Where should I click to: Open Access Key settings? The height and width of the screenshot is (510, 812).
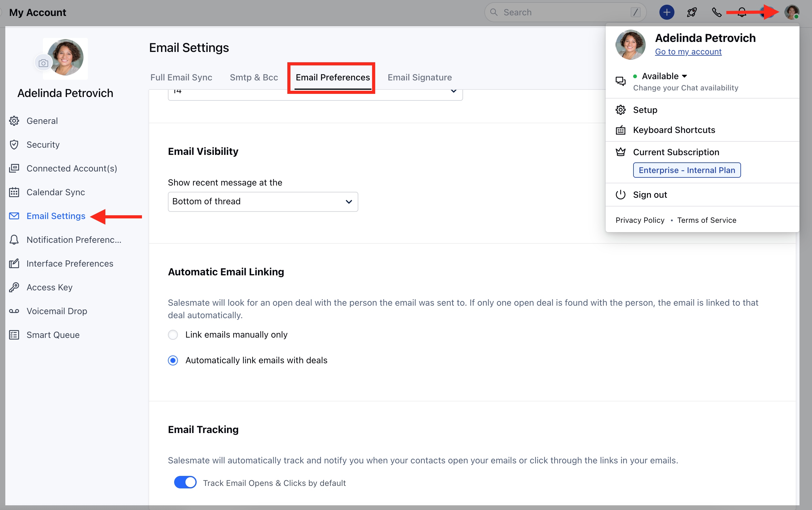(49, 287)
